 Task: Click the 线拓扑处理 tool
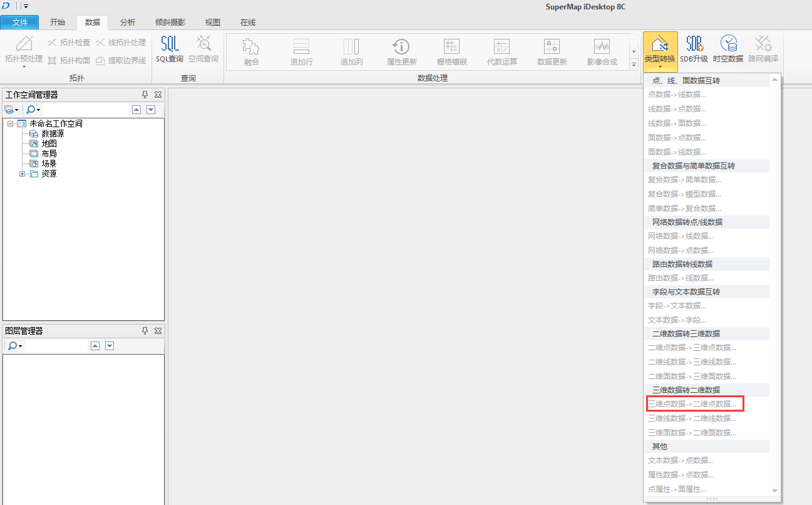tap(120, 43)
